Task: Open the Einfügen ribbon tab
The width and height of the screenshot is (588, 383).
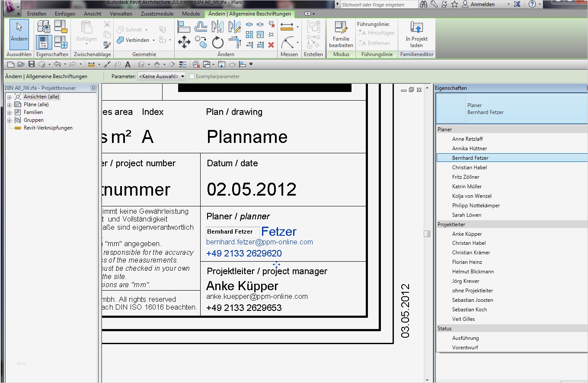Action: 65,14
